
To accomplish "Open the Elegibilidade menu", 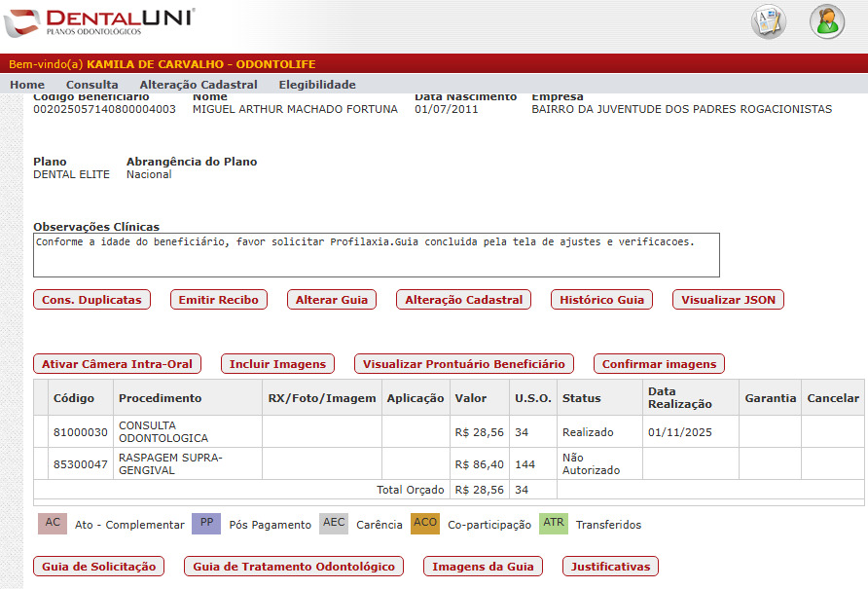I will [x=317, y=85].
